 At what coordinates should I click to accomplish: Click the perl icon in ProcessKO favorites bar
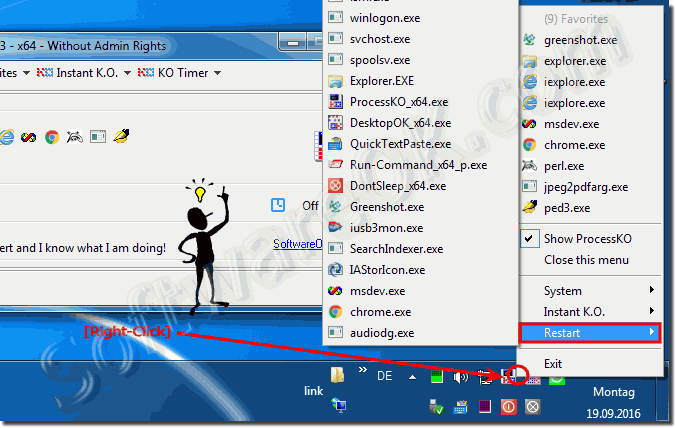(x=75, y=137)
